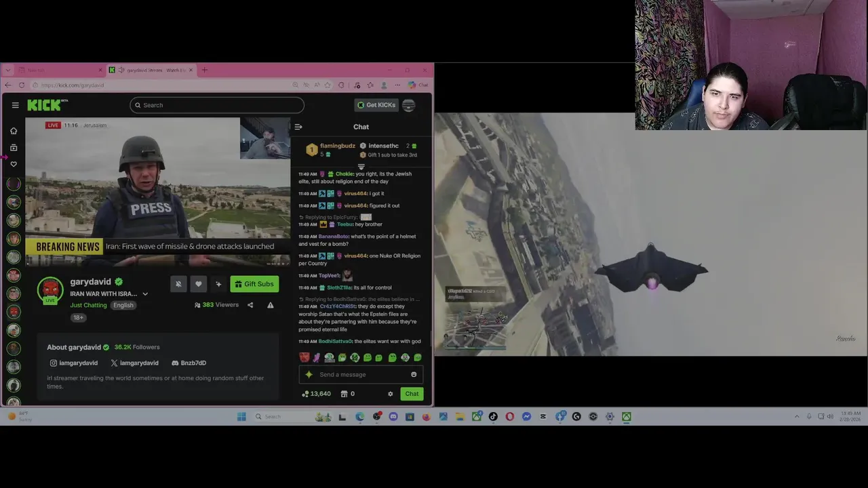The height and width of the screenshot is (488, 868).
Task: Open the taskbar clock showing 11:49 AM
Action: point(850,417)
